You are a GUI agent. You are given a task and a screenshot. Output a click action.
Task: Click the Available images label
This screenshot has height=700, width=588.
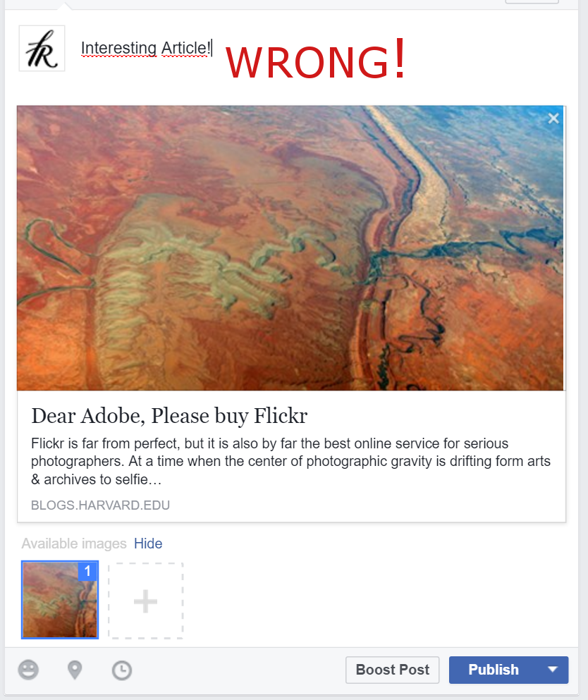[x=74, y=544]
